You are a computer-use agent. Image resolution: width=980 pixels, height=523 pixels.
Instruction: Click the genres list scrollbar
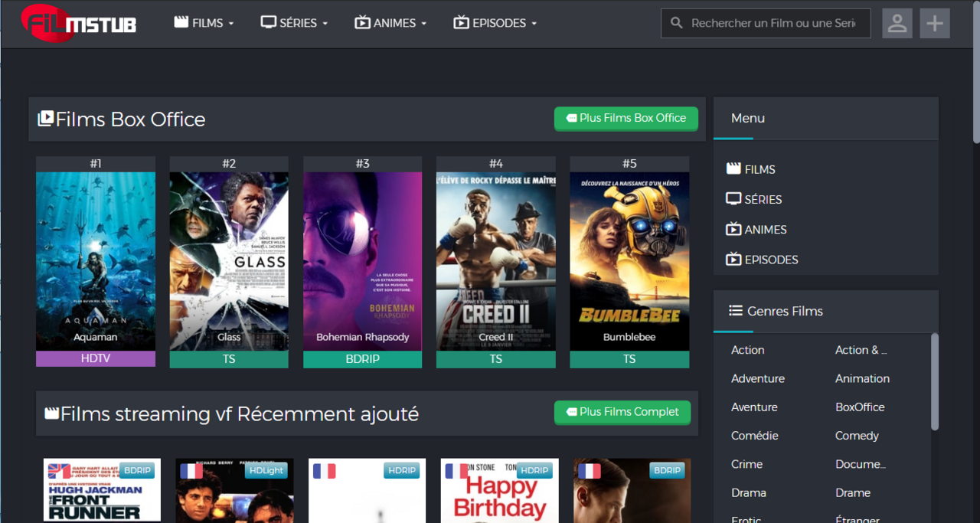click(934, 381)
